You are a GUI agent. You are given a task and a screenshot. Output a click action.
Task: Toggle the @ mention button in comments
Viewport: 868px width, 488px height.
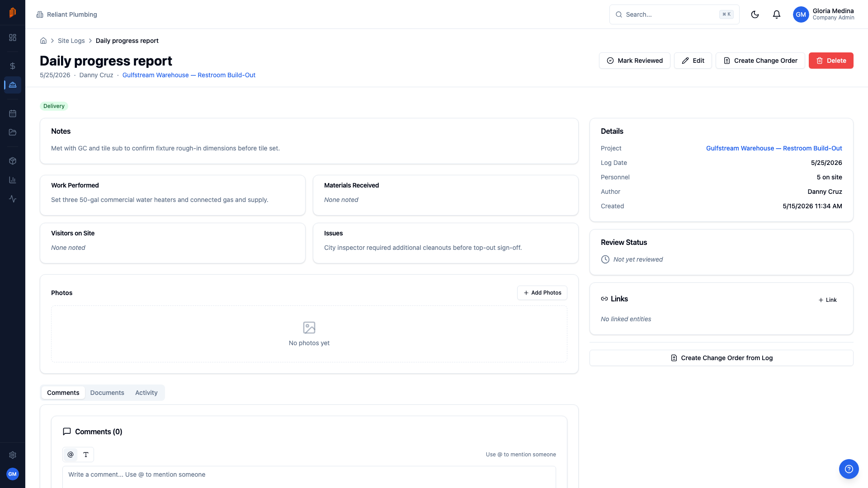coord(71,455)
